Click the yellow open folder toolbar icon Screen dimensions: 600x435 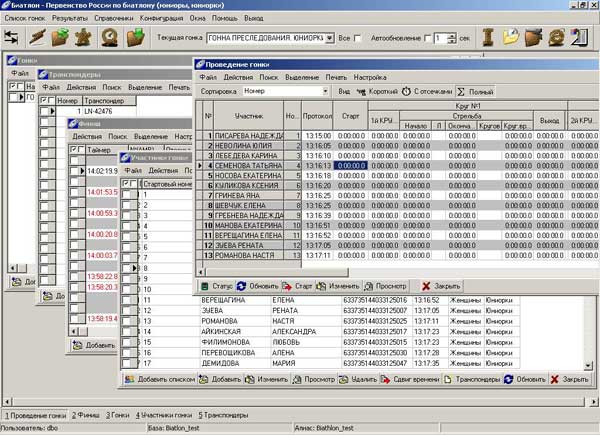(x=510, y=37)
